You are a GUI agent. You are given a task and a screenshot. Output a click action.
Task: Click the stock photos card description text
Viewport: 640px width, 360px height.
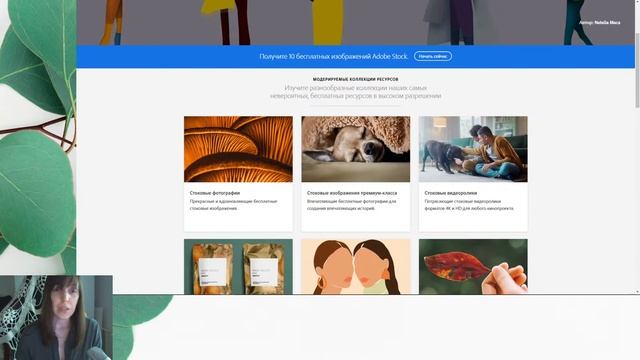(x=233, y=205)
